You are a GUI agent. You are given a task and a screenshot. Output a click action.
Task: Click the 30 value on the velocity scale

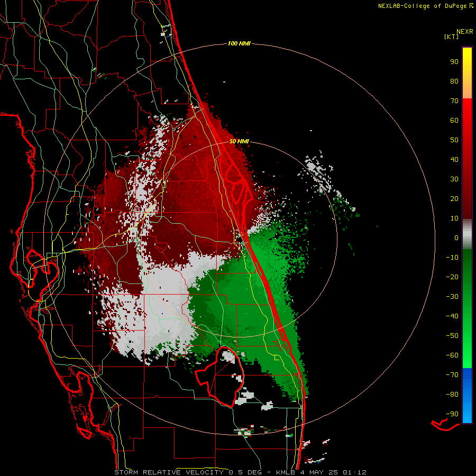click(x=454, y=179)
